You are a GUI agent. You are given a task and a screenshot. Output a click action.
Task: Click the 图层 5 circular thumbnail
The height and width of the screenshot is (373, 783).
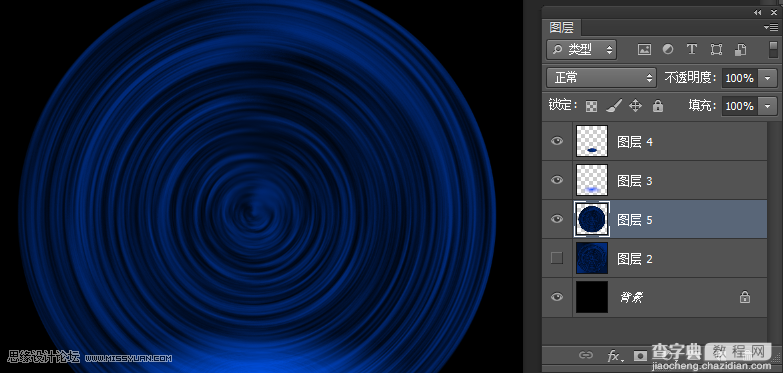(x=592, y=219)
